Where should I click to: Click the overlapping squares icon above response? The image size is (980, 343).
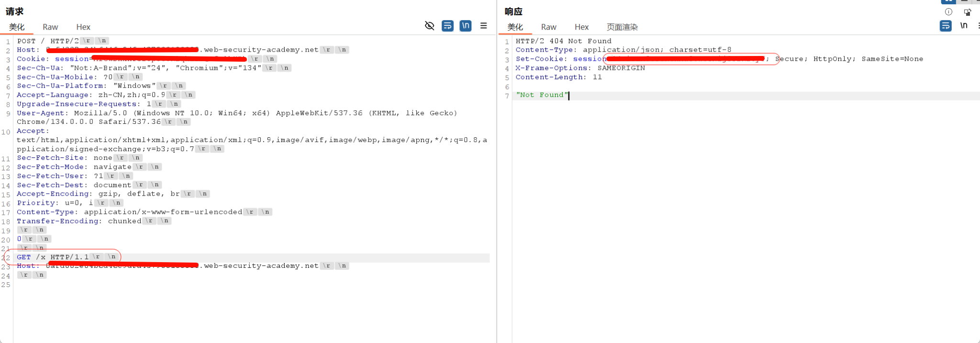click(x=968, y=12)
